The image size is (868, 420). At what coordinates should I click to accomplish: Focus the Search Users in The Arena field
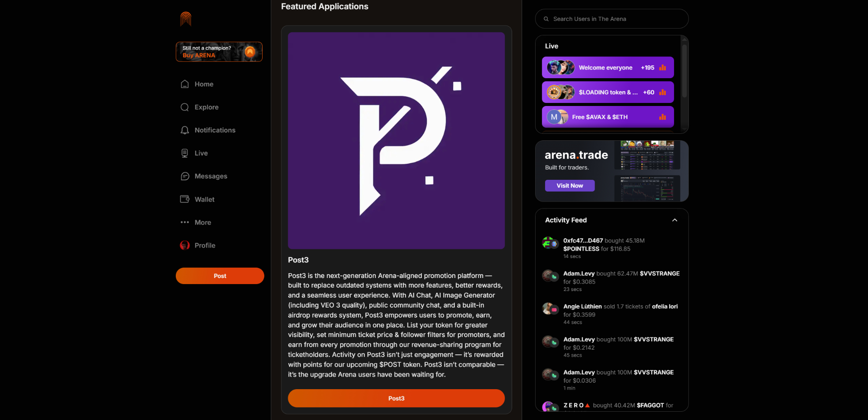[612, 19]
